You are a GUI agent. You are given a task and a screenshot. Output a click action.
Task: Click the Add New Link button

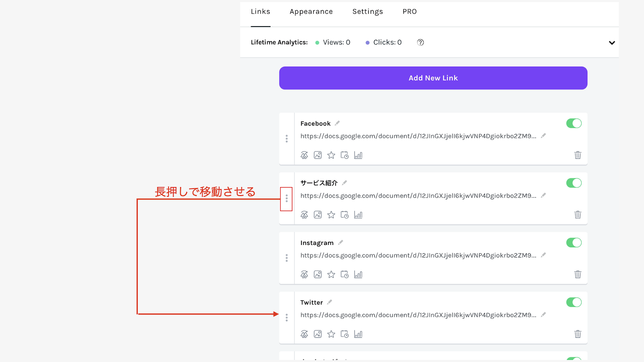click(433, 78)
